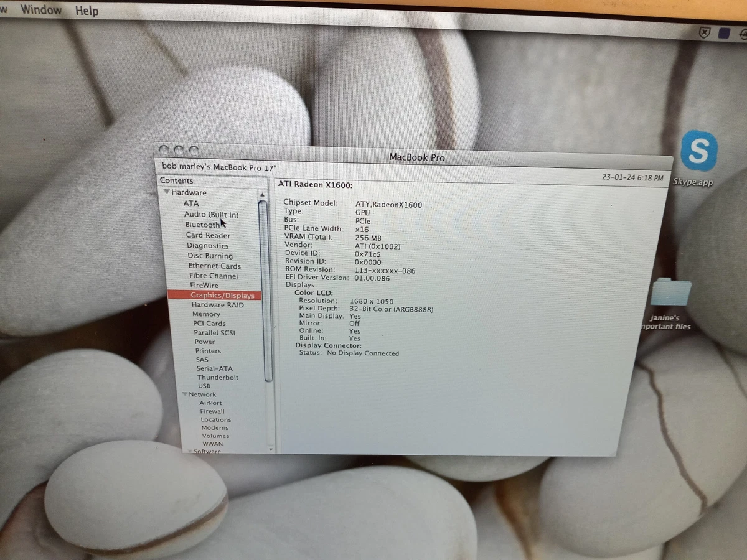This screenshot has height=560, width=747.
Task: Open janine's important files folder
Action: click(671, 292)
